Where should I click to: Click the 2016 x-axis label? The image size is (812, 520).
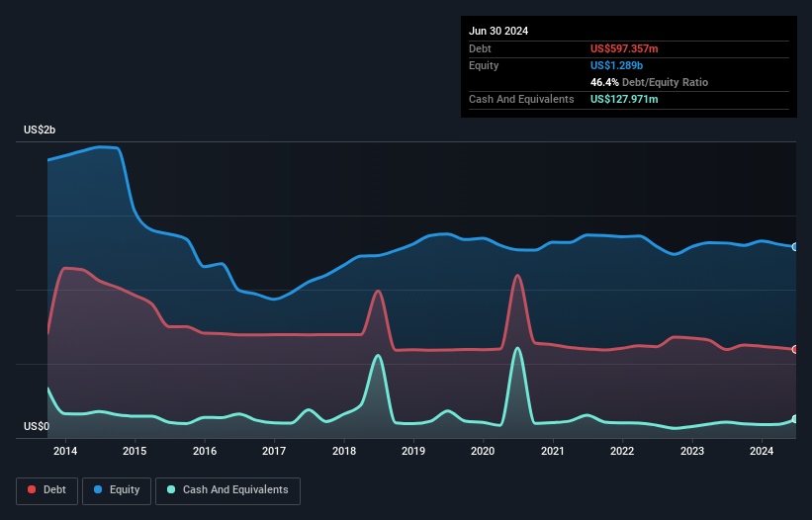205,451
